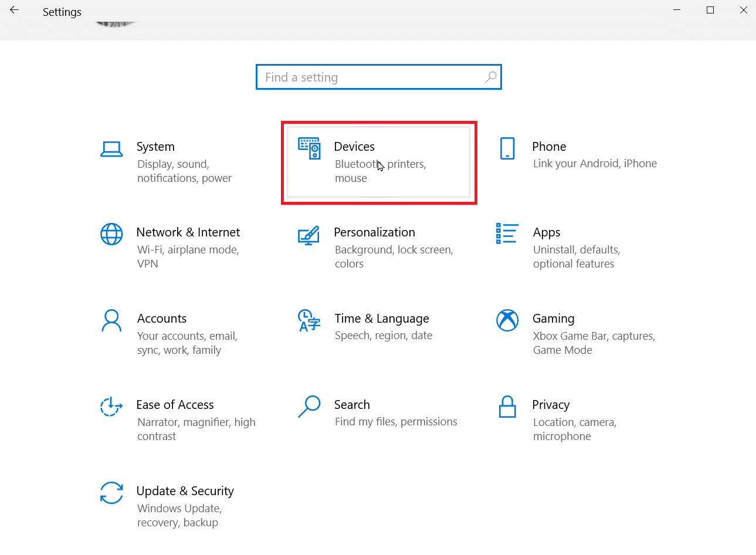Open Network & Internet title
This screenshot has height=555, width=756.
click(x=188, y=232)
